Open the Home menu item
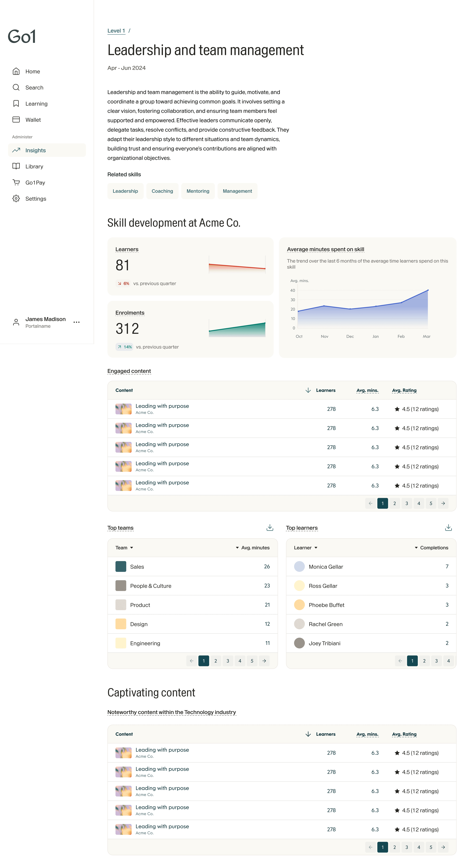 (x=47, y=71)
